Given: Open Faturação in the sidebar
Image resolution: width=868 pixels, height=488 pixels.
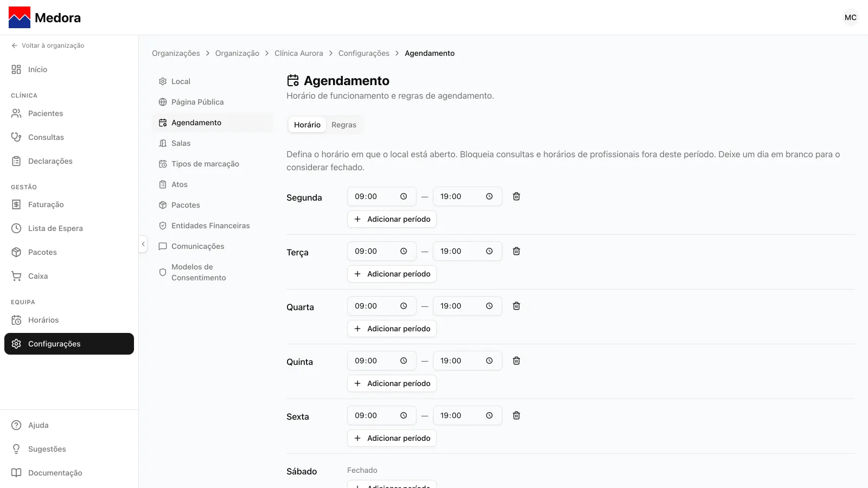Looking at the screenshot, I should coord(69,204).
